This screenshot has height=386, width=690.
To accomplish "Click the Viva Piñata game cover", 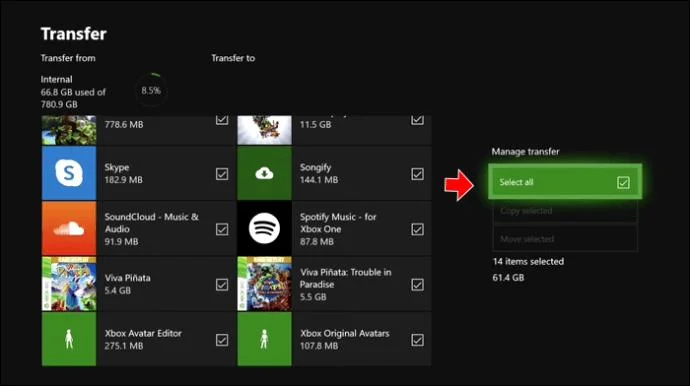I will point(69,284).
